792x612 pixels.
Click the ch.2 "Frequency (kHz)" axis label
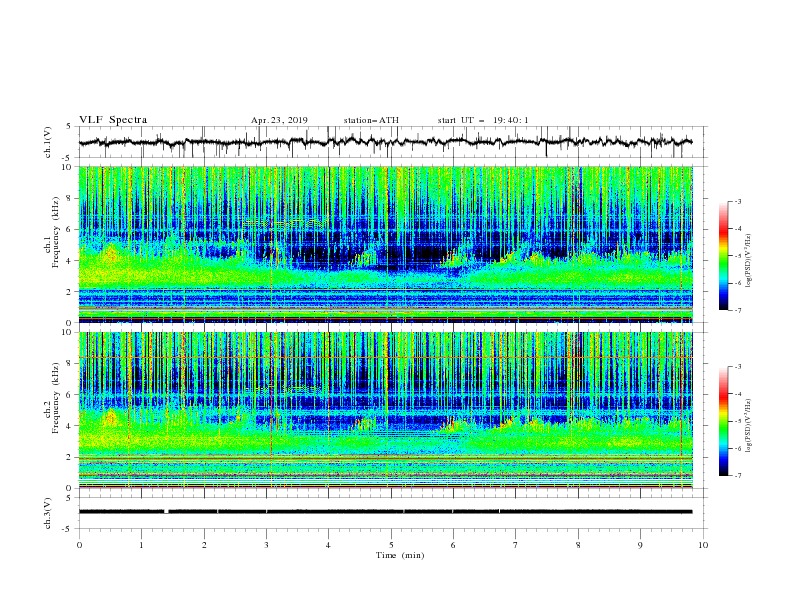(x=55, y=398)
